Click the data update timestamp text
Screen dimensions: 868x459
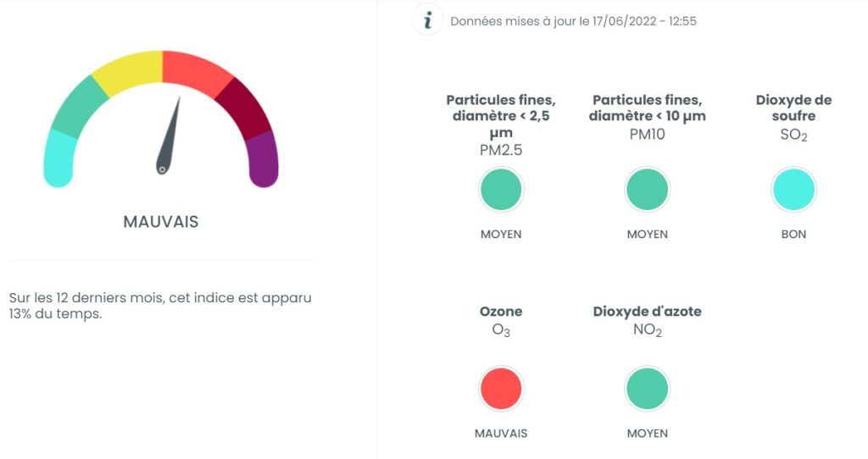click(x=573, y=21)
